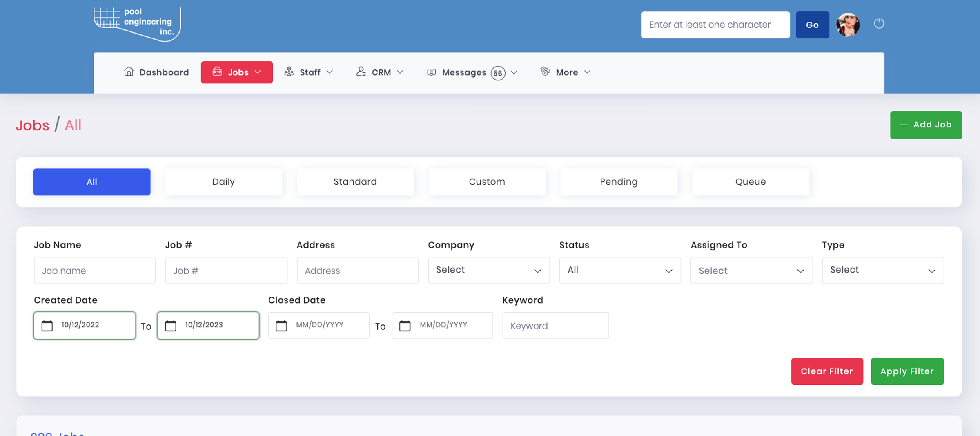This screenshot has width=980, height=436.
Task: Open calendar for Closed Date end
Action: (405, 326)
